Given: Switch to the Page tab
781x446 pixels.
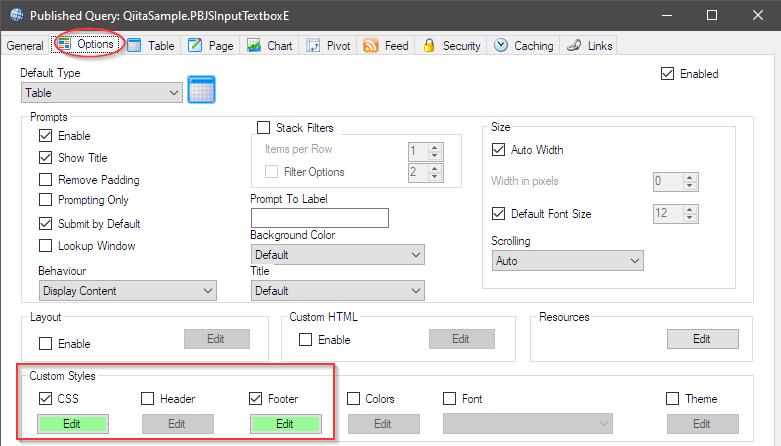Looking at the screenshot, I should [x=211, y=46].
